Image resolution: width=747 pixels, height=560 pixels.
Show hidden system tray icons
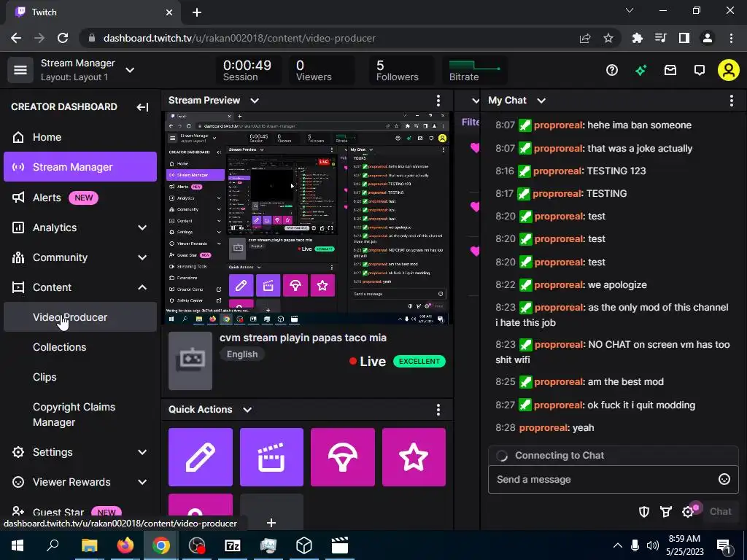click(617, 545)
